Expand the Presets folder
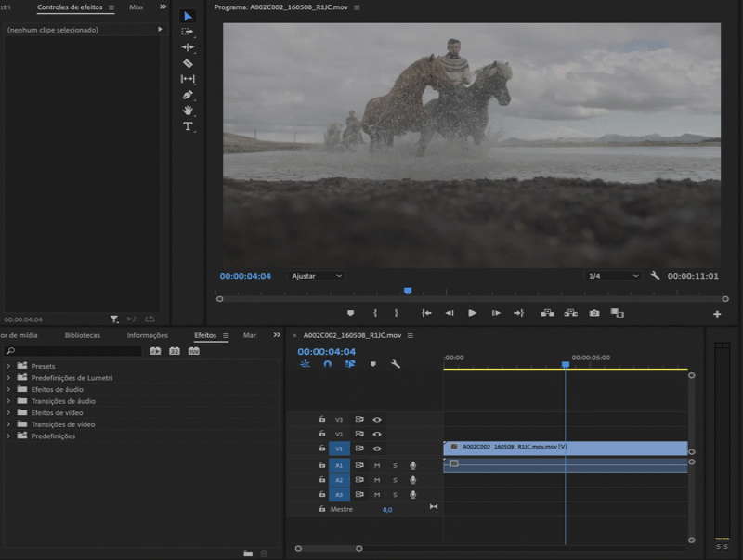The height and width of the screenshot is (560, 743). pos(9,366)
